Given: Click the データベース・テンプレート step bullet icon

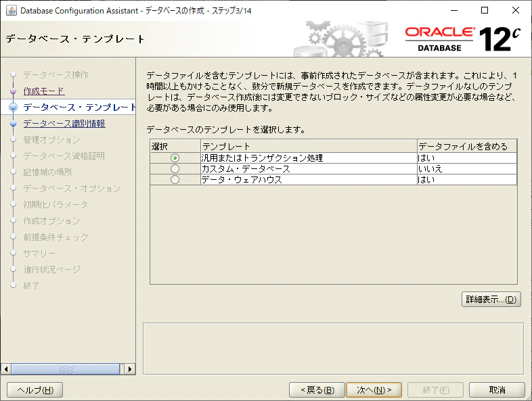Looking at the screenshot, I should (x=14, y=108).
